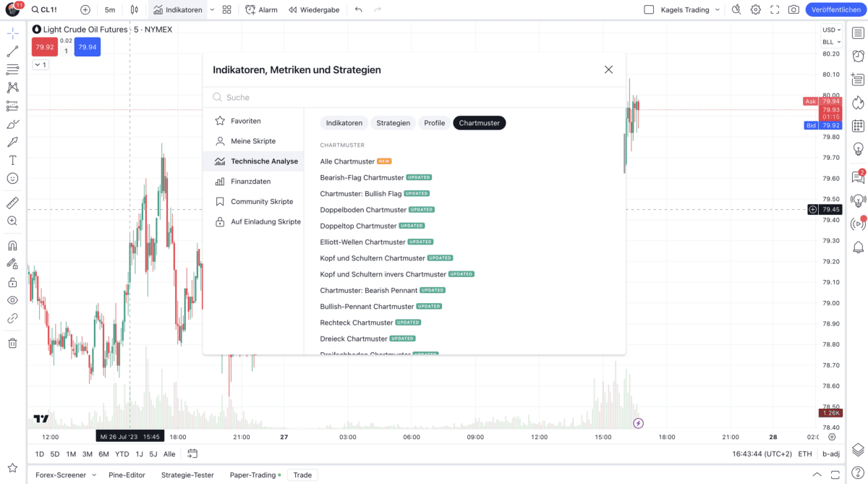Pick the brush drawing tool
Viewport: 868px width, 484px height.
[12, 124]
